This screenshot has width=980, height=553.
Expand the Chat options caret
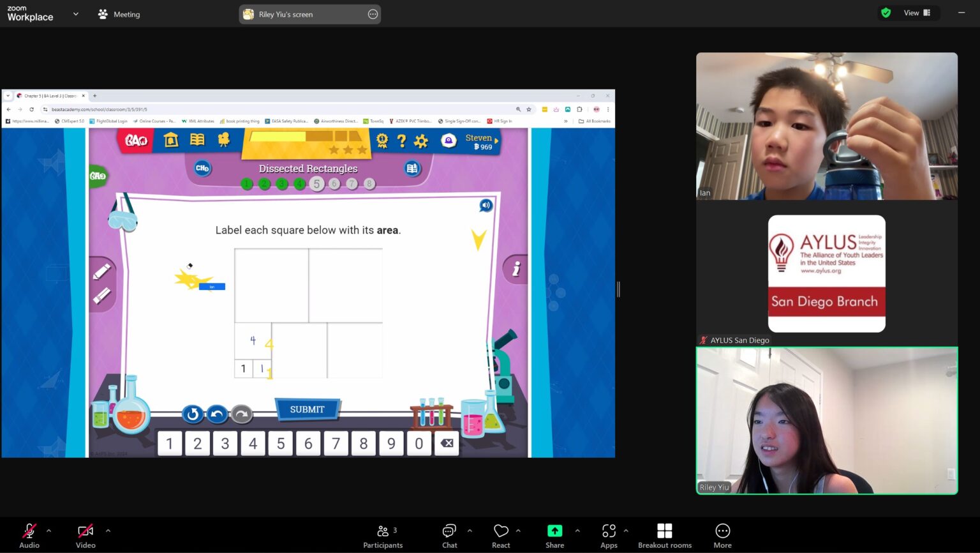click(x=470, y=530)
